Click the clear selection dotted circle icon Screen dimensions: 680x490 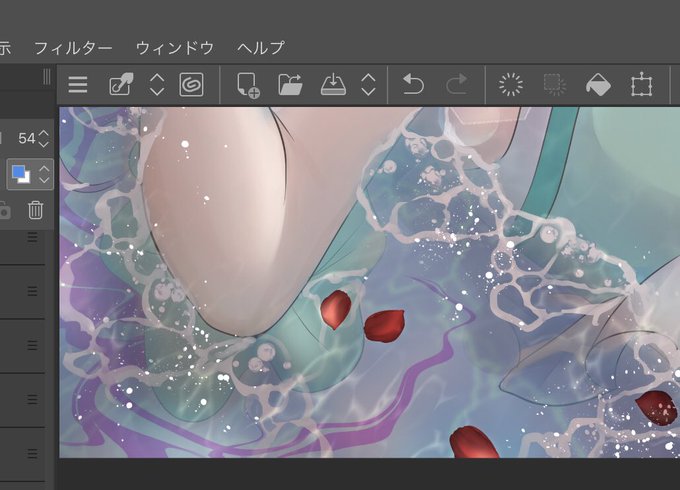[511, 85]
